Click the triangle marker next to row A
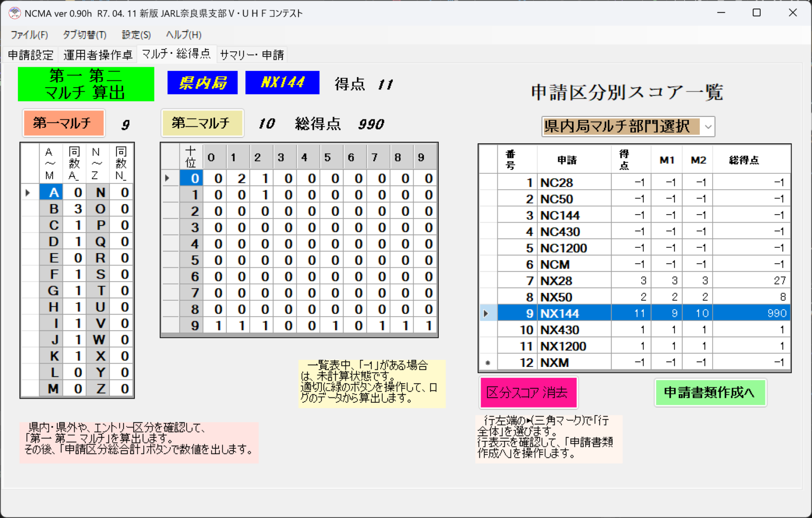Screen dimensions: 812x518 [x=28, y=192]
